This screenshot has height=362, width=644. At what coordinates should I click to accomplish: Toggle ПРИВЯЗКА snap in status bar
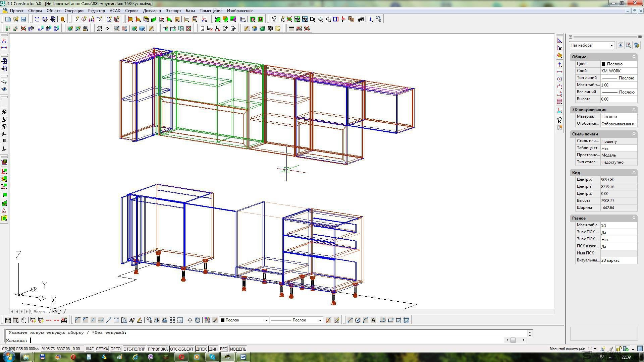[x=157, y=349]
